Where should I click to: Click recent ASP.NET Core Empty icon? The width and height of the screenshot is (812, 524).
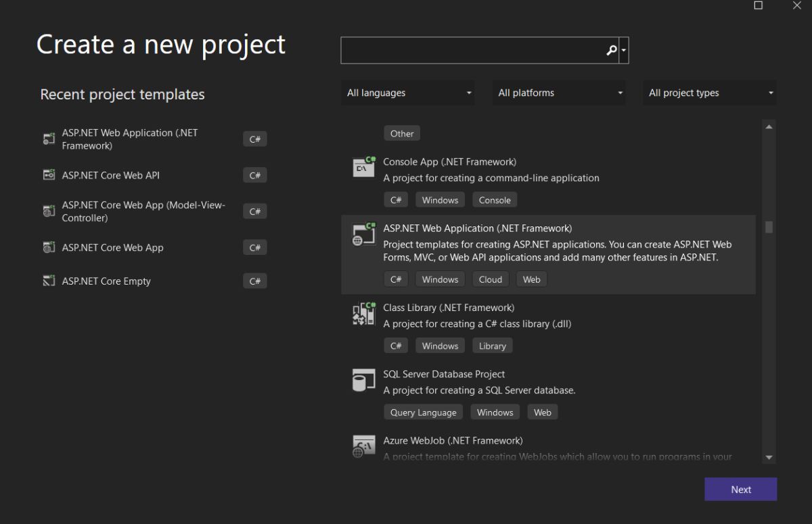coord(49,281)
